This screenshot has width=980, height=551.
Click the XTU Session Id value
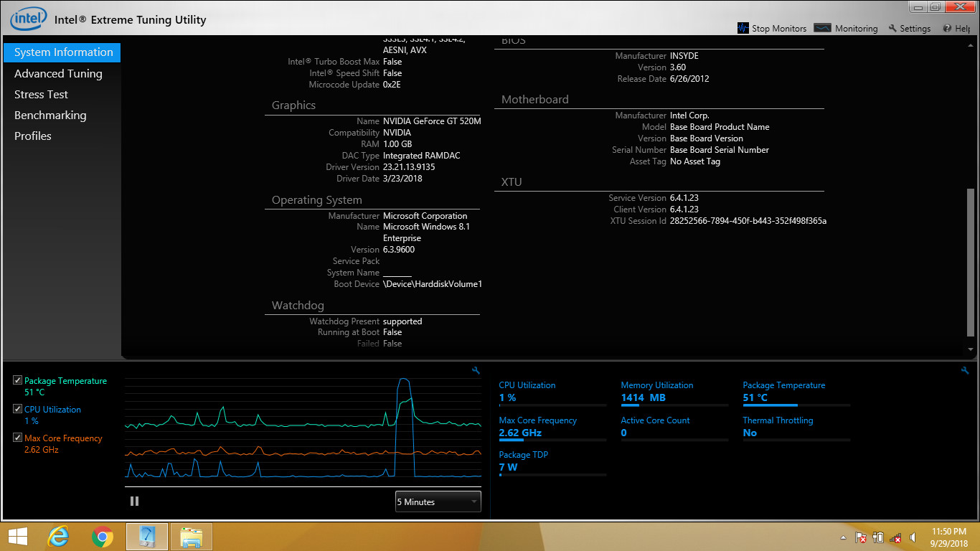748,221
